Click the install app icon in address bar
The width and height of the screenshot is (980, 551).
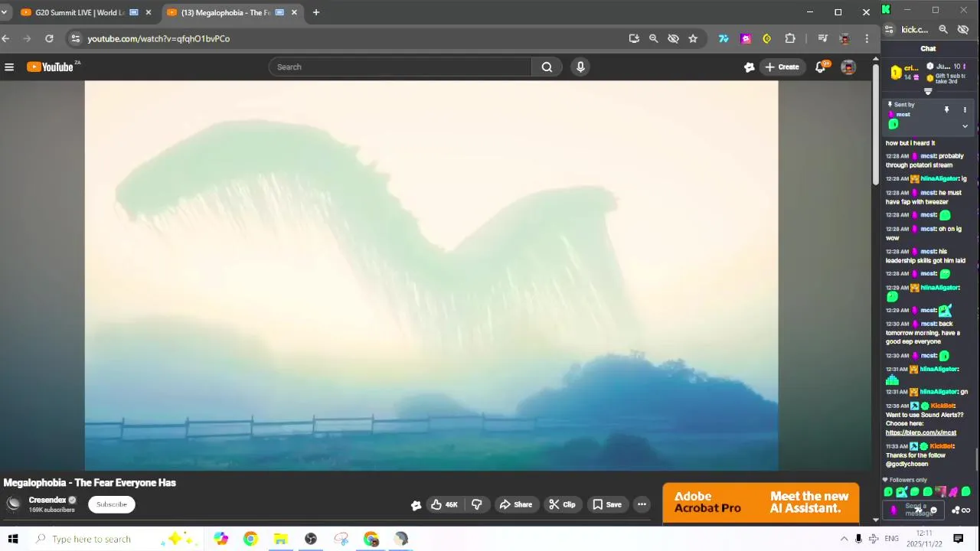(x=634, y=38)
